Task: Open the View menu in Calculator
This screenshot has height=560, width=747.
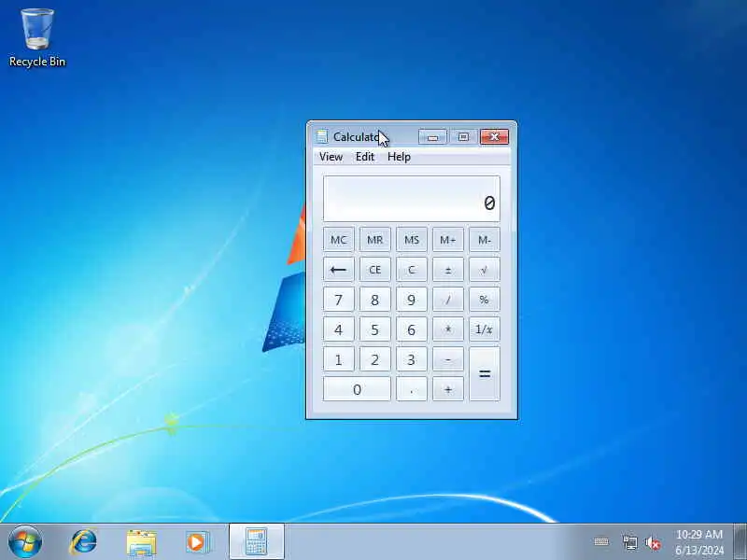Action: [331, 157]
